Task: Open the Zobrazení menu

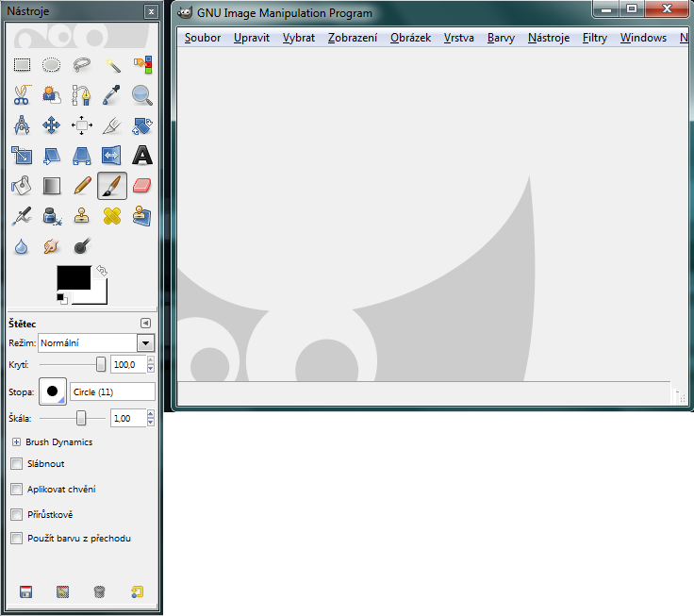Action: tap(353, 38)
